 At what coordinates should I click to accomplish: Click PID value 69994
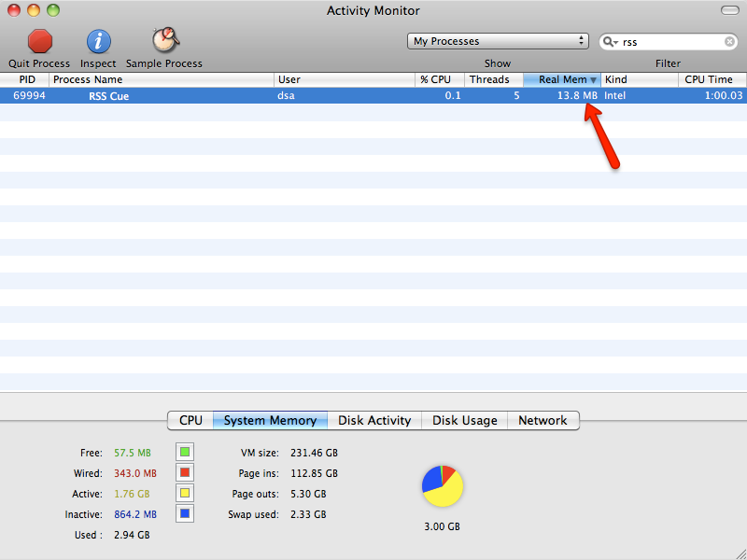[x=29, y=96]
